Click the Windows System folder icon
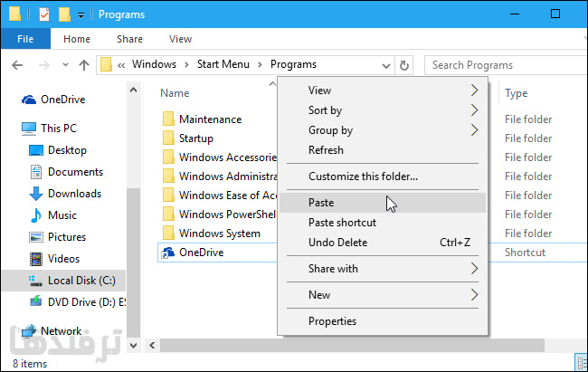 click(168, 234)
